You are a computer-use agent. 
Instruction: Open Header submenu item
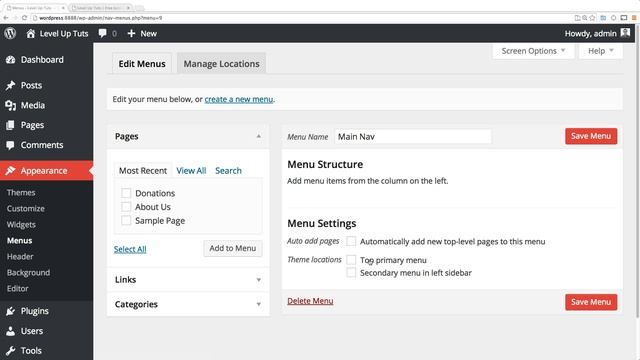click(20, 256)
